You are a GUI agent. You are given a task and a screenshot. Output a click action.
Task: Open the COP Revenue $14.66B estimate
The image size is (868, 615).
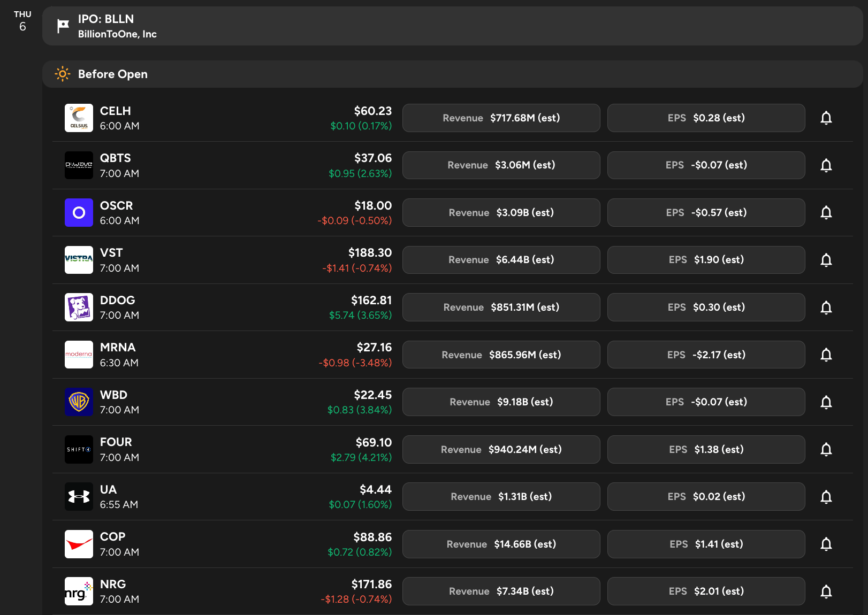tap(501, 544)
